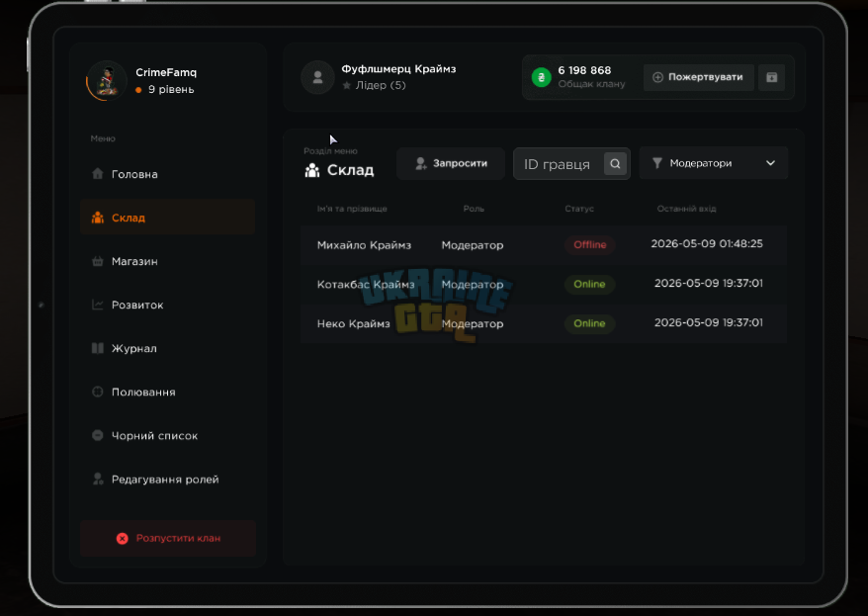
Task: Click the group icon next to Склад heading
Action: tap(312, 170)
